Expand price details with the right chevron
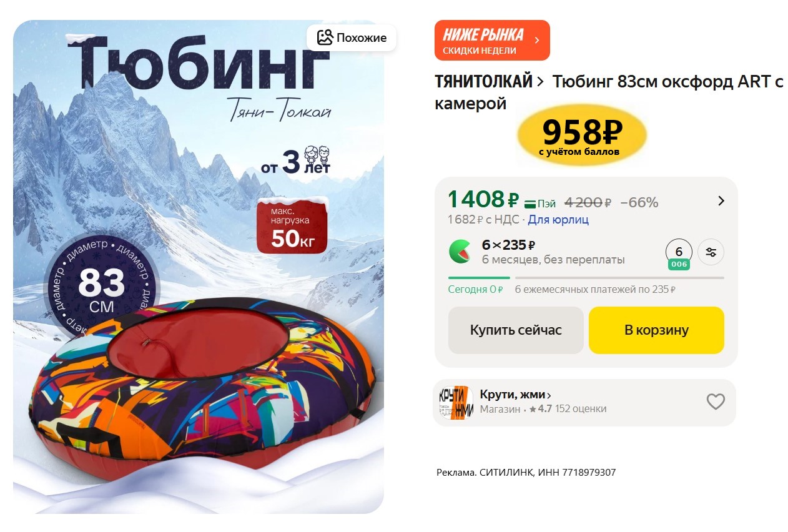The width and height of the screenshot is (788, 532). (x=721, y=201)
